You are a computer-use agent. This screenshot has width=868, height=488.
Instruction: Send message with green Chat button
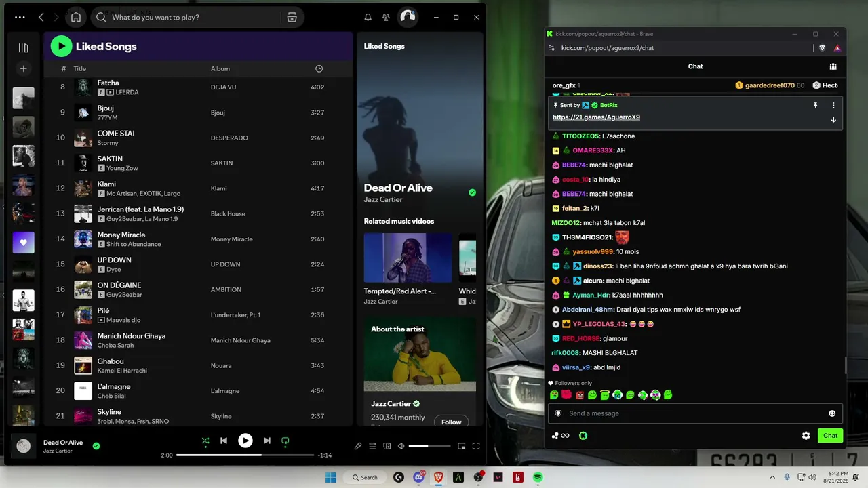[x=830, y=436]
